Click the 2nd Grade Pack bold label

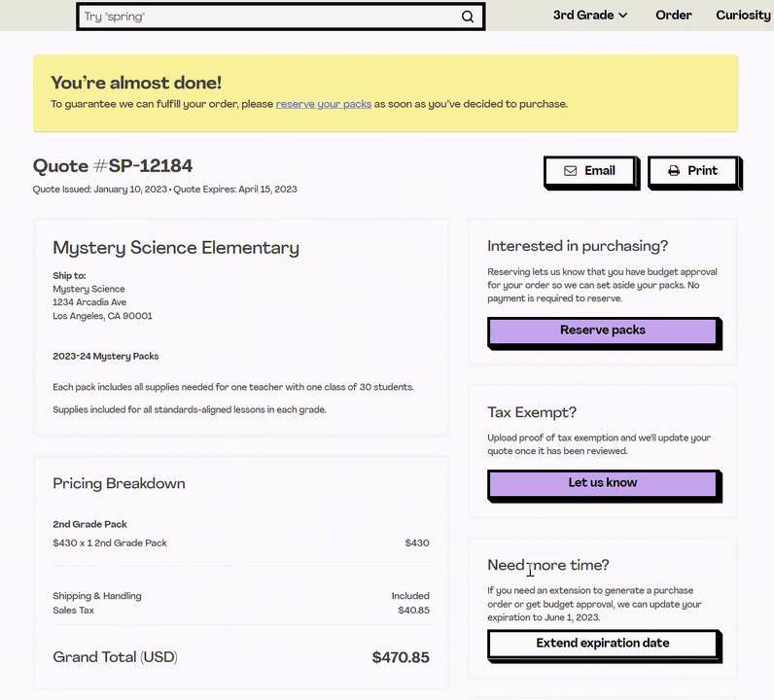pyautogui.click(x=89, y=524)
